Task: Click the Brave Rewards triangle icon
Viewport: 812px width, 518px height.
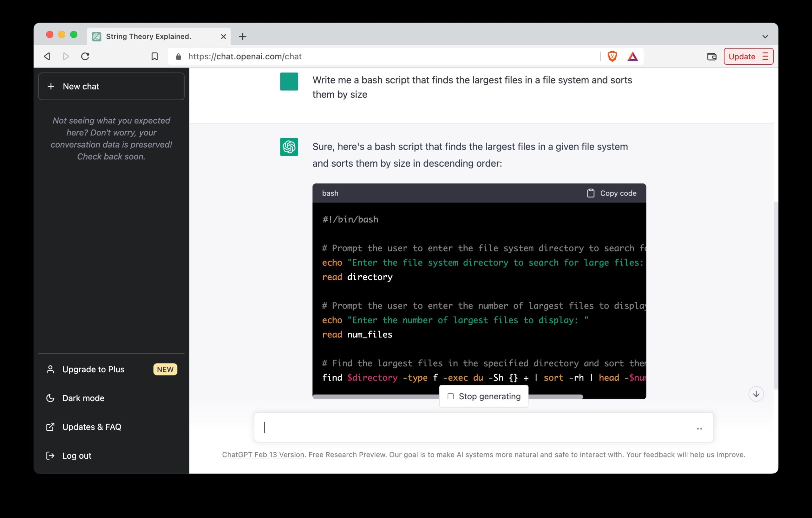Action: (632, 56)
